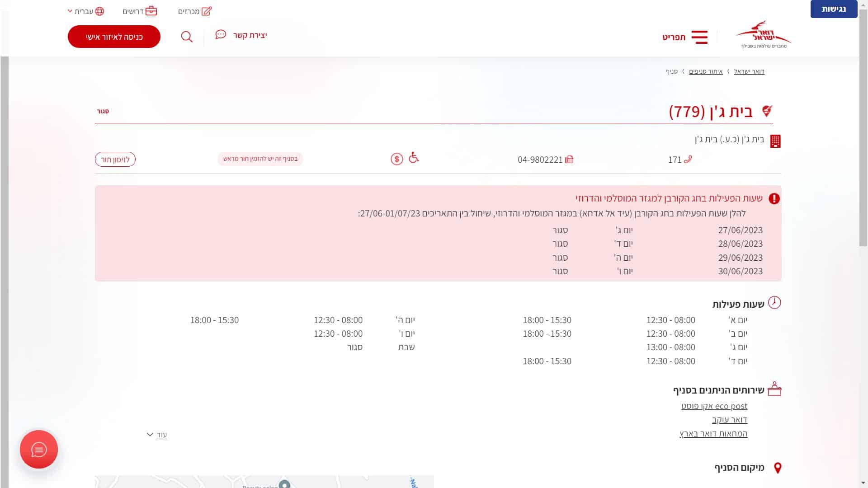Click the לזימון תור appointment button

pos(115,160)
